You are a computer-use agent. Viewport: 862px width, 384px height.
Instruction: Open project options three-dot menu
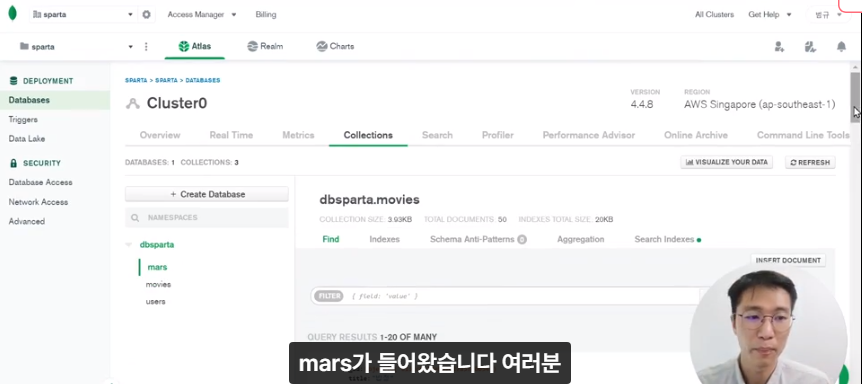[x=146, y=47]
